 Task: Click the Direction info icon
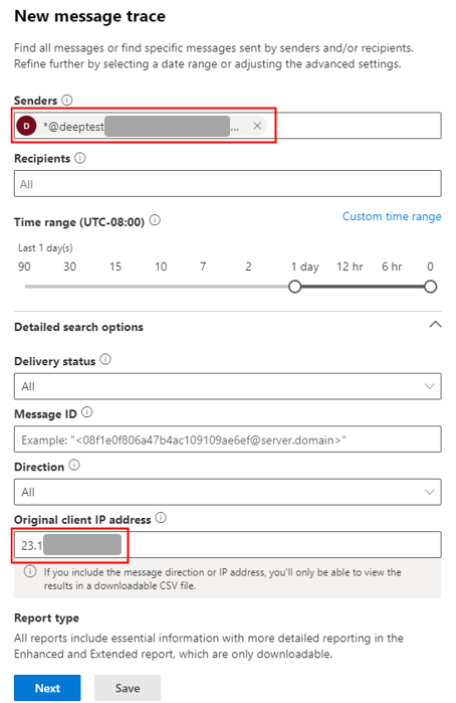[74, 465]
